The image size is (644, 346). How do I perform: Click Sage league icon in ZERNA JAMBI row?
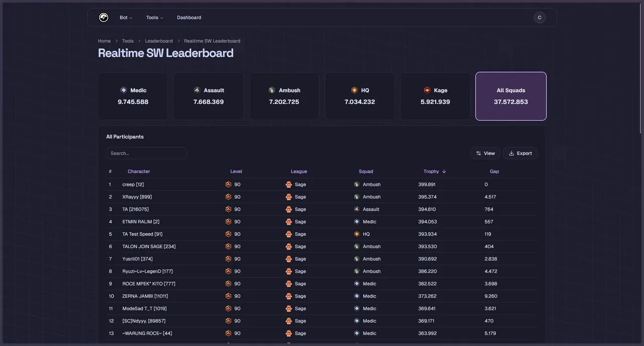click(289, 296)
